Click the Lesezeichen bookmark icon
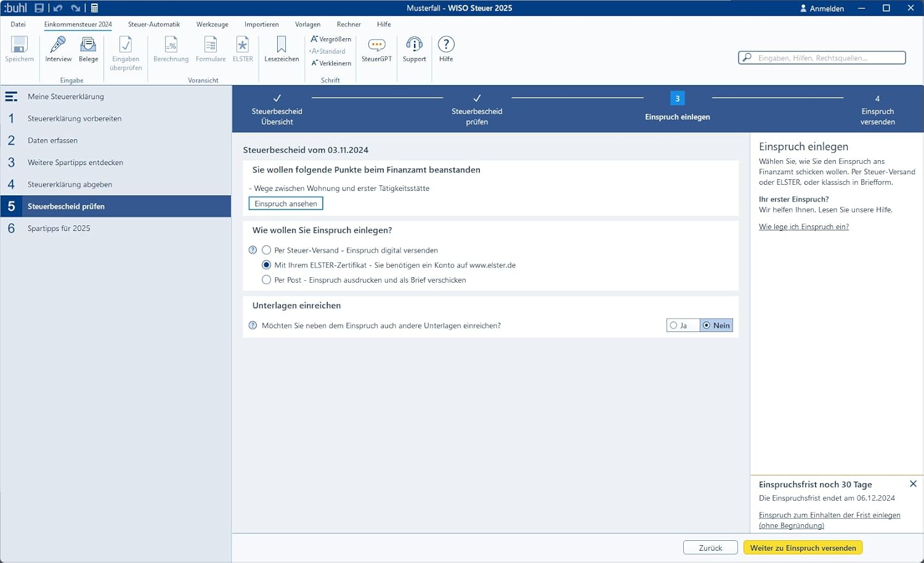Image resolution: width=924 pixels, height=563 pixels. (282, 49)
